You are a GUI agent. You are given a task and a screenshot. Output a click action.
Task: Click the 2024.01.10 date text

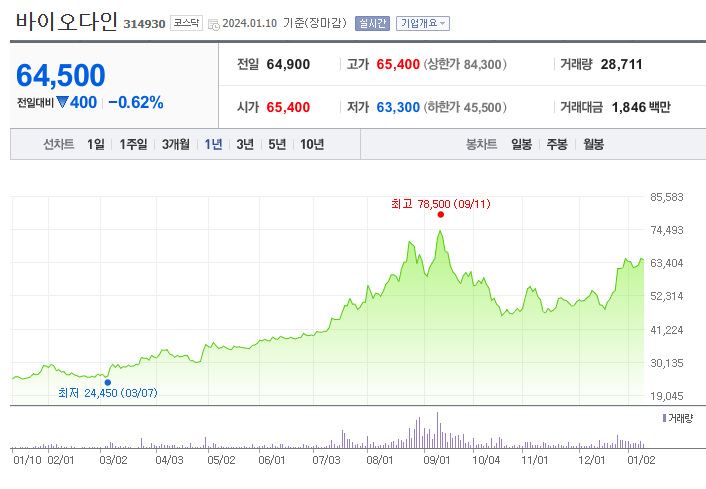click(249, 23)
